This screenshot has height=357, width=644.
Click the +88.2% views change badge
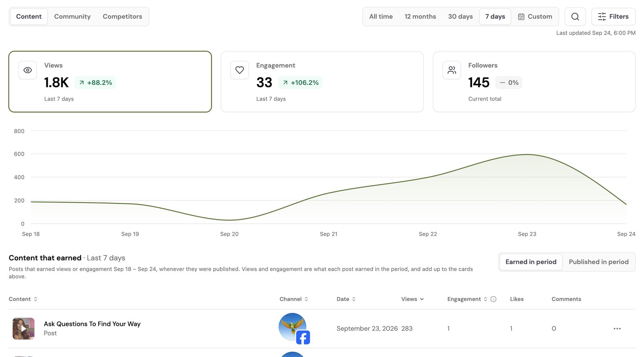(95, 83)
